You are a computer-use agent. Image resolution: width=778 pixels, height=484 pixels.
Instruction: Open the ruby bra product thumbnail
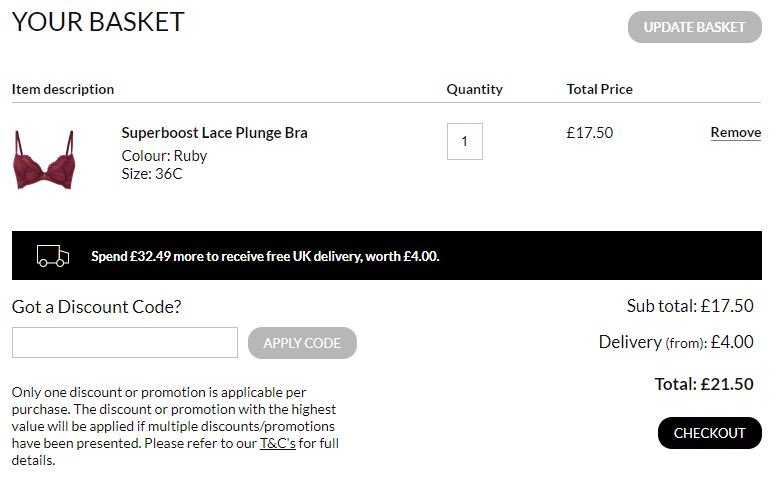pos(45,159)
